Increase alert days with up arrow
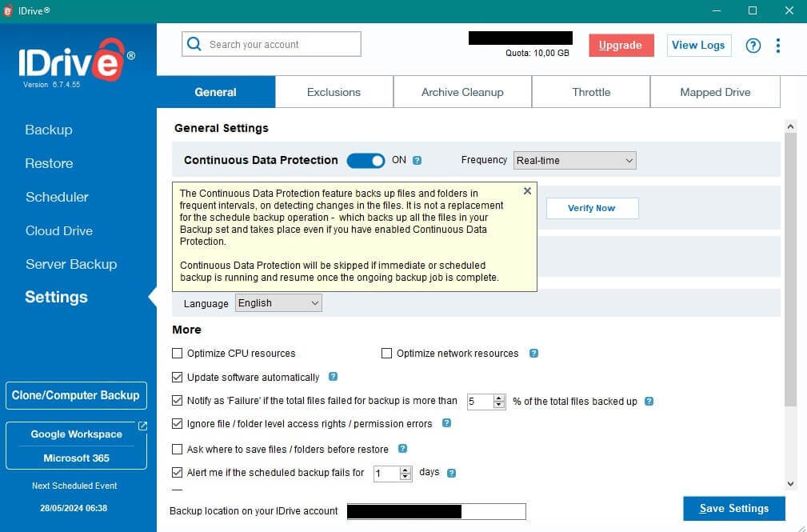 pos(405,470)
